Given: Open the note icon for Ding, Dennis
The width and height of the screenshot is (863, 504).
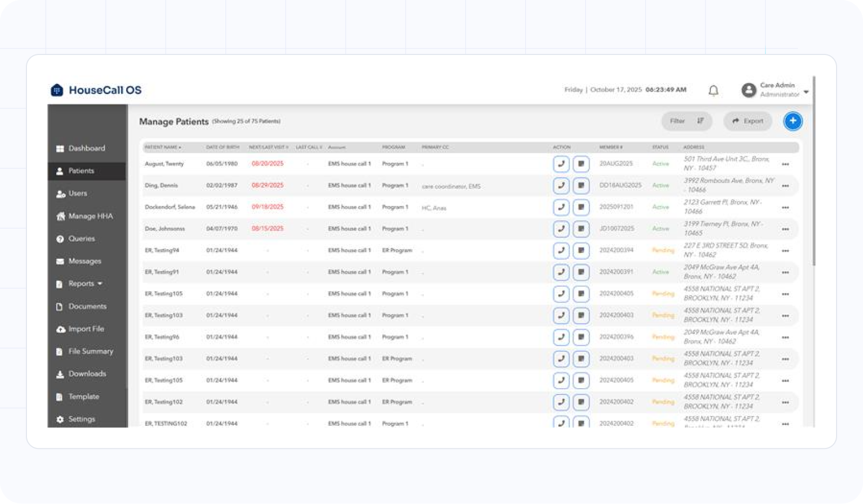Looking at the screenshot, I should click(x=581, y=185).
